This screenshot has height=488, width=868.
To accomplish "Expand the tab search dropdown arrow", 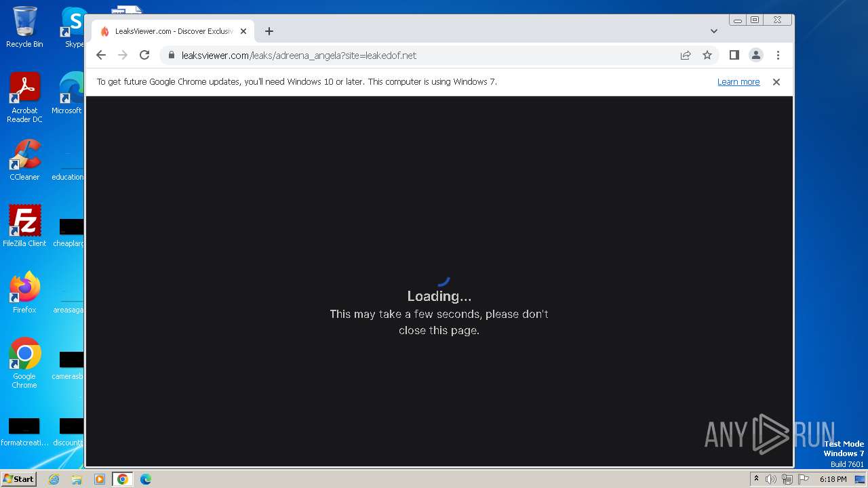I will (x=714, y=31).
